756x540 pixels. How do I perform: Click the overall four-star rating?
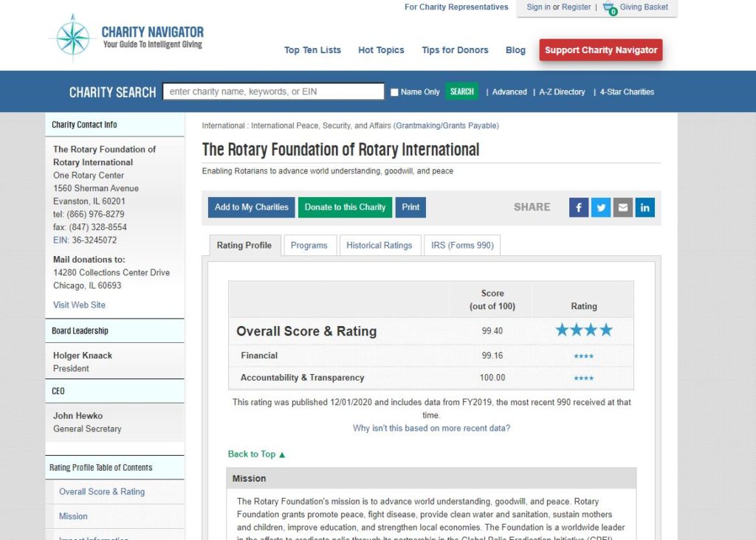[584, 330]
